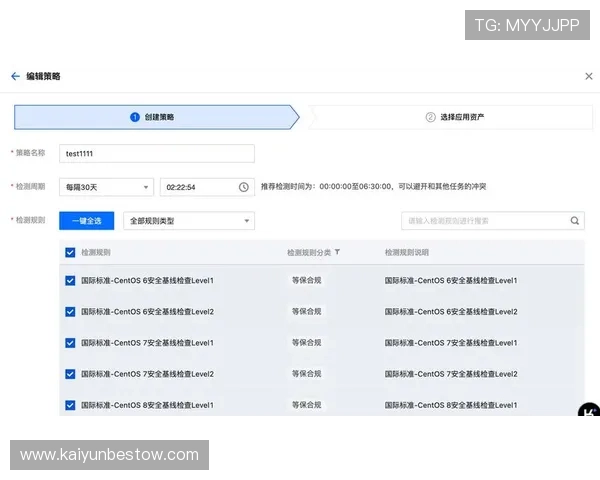Click 等保合规 in CentOS 7 Level1 row

[x=307, y=343]
